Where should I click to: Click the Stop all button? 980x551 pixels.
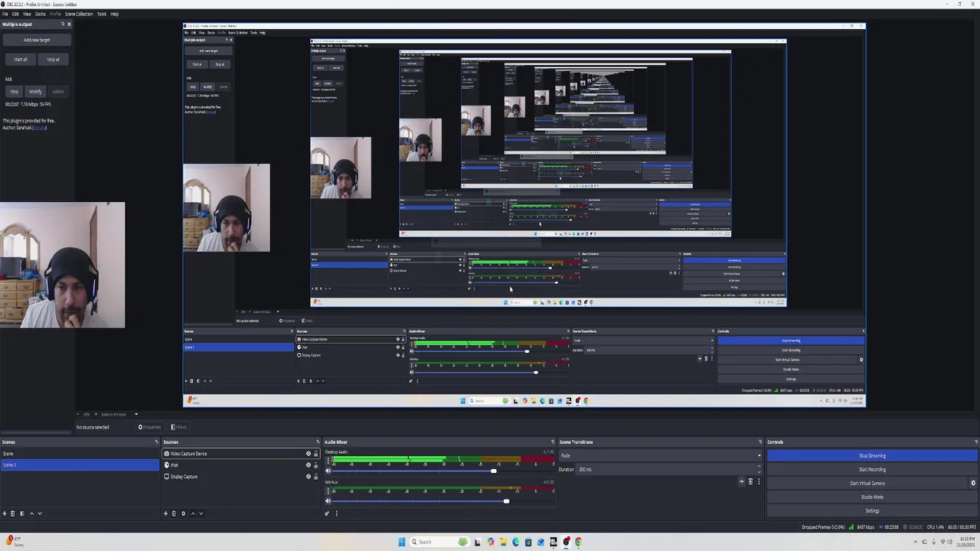pos(53,59)
